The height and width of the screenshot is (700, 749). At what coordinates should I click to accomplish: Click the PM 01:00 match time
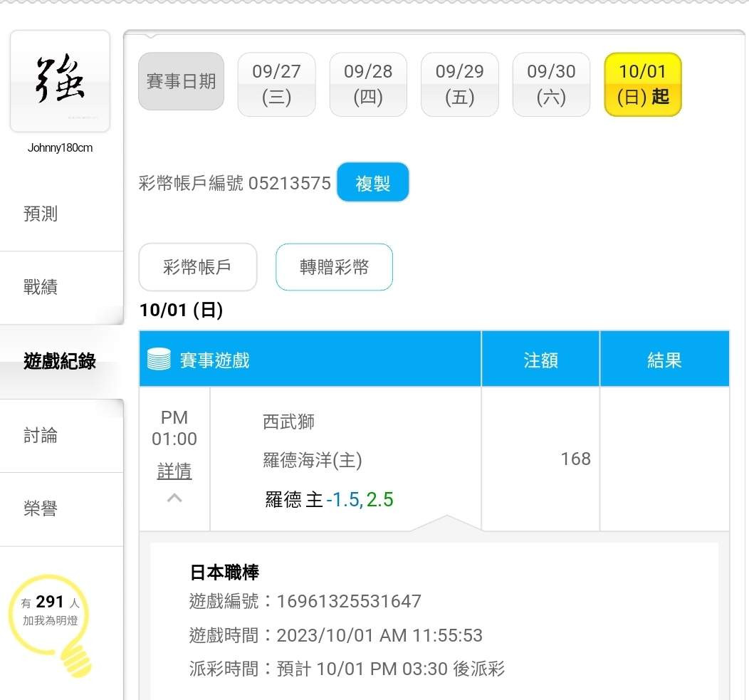pyautogui.click(x=174, y=428)
